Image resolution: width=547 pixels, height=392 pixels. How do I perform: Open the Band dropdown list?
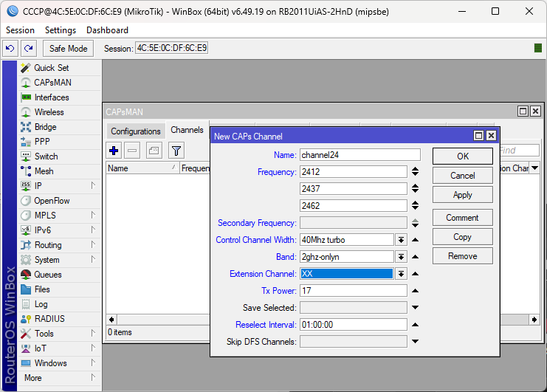click(401, 257)
